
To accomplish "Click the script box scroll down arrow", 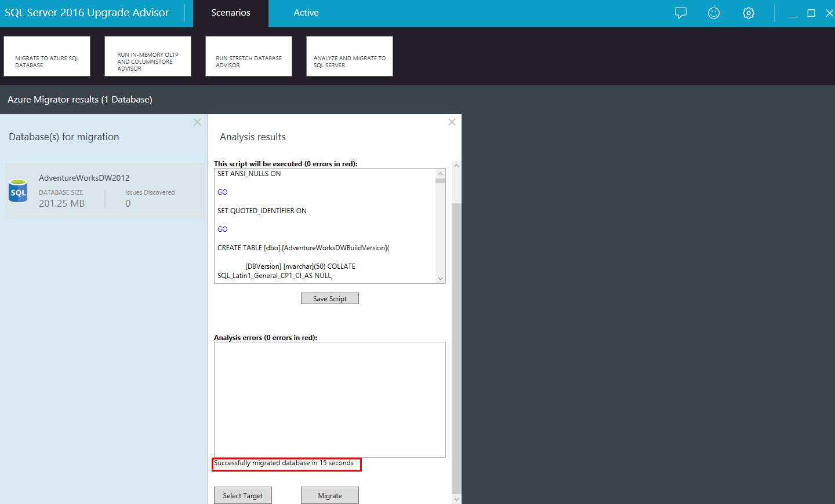I will pos(441,279).
